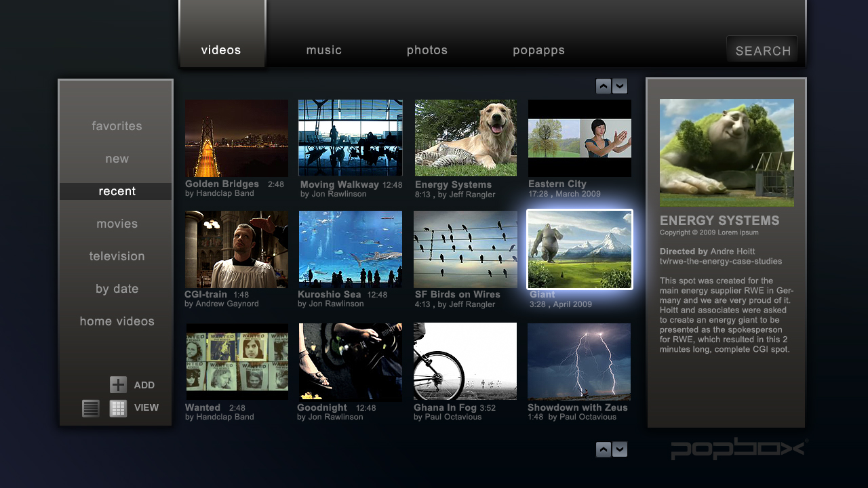Open the home videos category
868x488 pixels.
(117, 321)
